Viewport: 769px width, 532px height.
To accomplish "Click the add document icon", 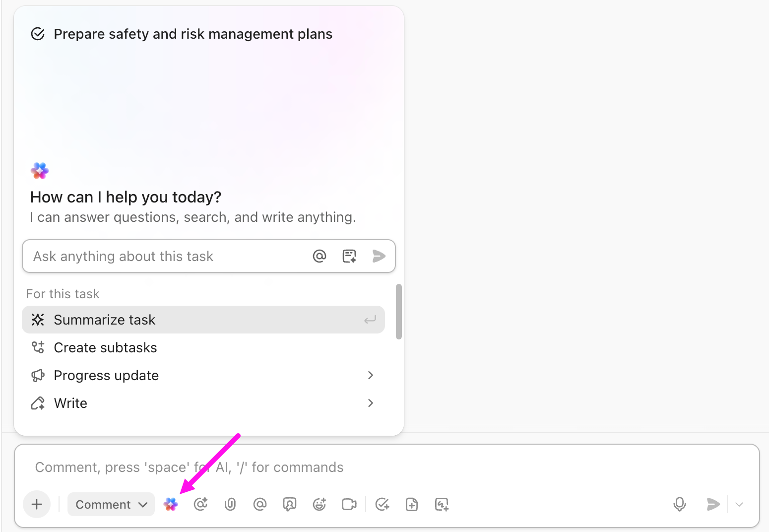I will 412,504.
